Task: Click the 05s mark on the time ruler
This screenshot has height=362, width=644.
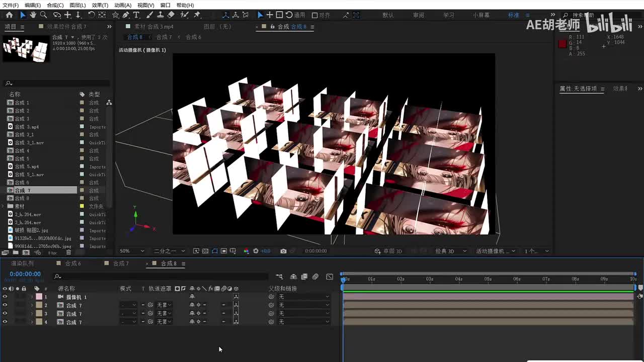Action: (x=488, y=279)
